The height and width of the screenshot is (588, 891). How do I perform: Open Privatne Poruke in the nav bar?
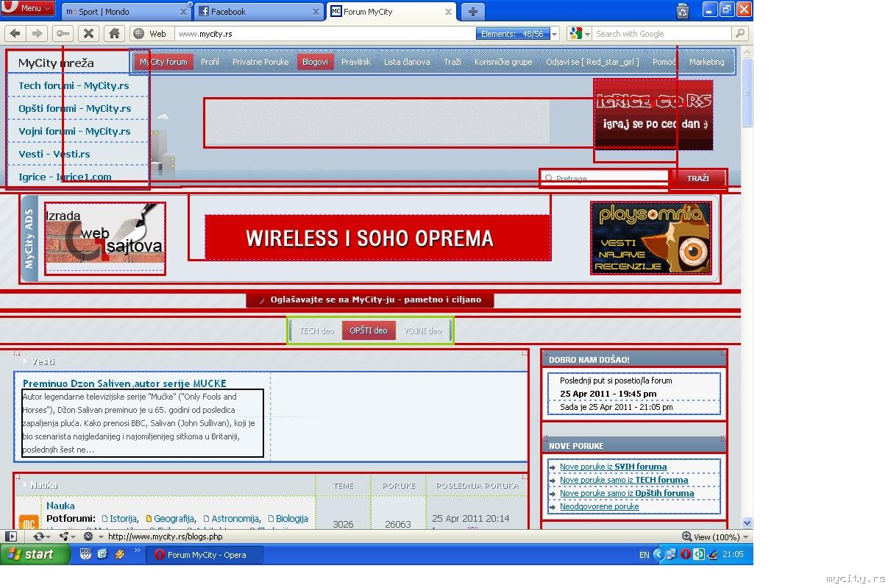pos(260,62)
